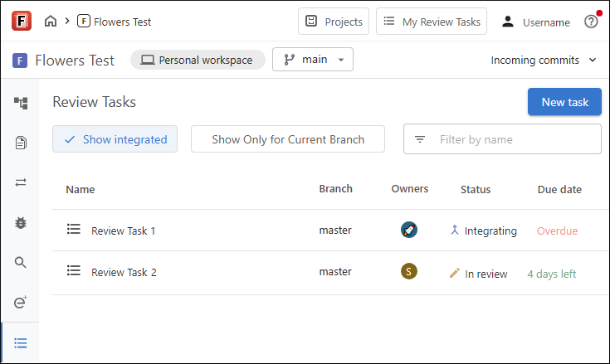Open the files sidebar icon
The width and height of the screenshot is (610, 364).
pos(21,143)
